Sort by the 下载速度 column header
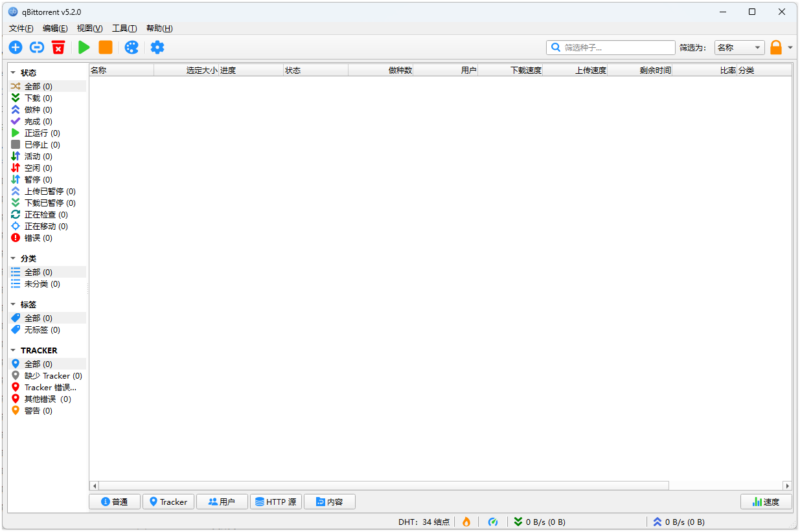The width and height of the screenshot is (800, 532). (510, 70)
